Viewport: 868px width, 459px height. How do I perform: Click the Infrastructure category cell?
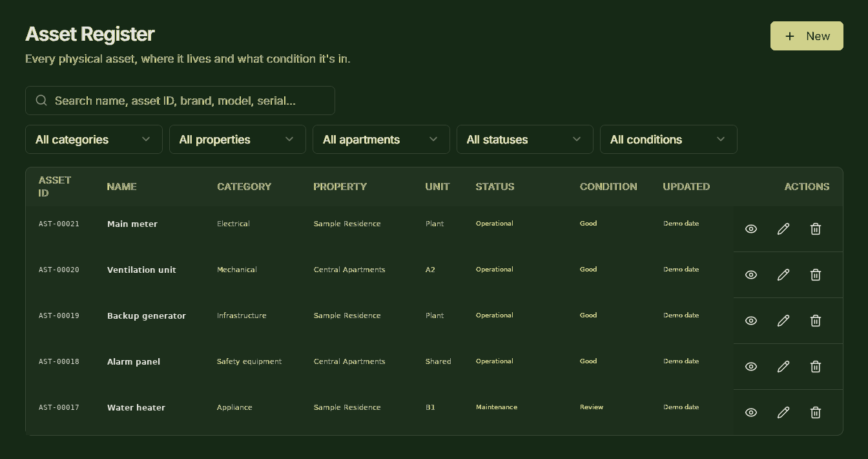pyautogui.click(x=242, y=315)
